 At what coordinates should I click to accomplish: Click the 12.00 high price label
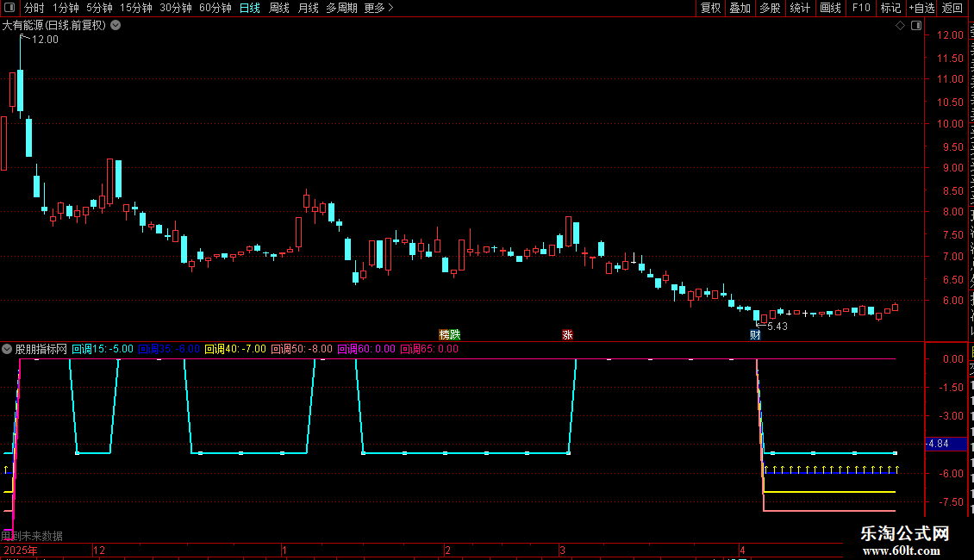(45, 39)
